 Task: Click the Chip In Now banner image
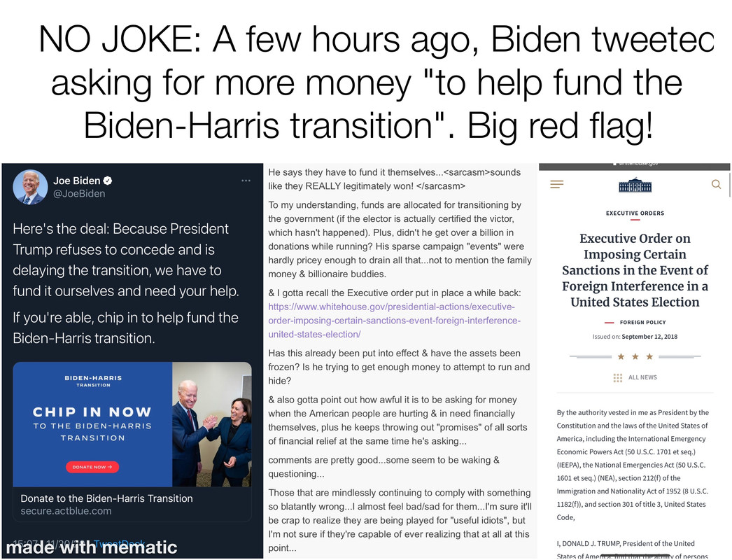tap(92, 424)
